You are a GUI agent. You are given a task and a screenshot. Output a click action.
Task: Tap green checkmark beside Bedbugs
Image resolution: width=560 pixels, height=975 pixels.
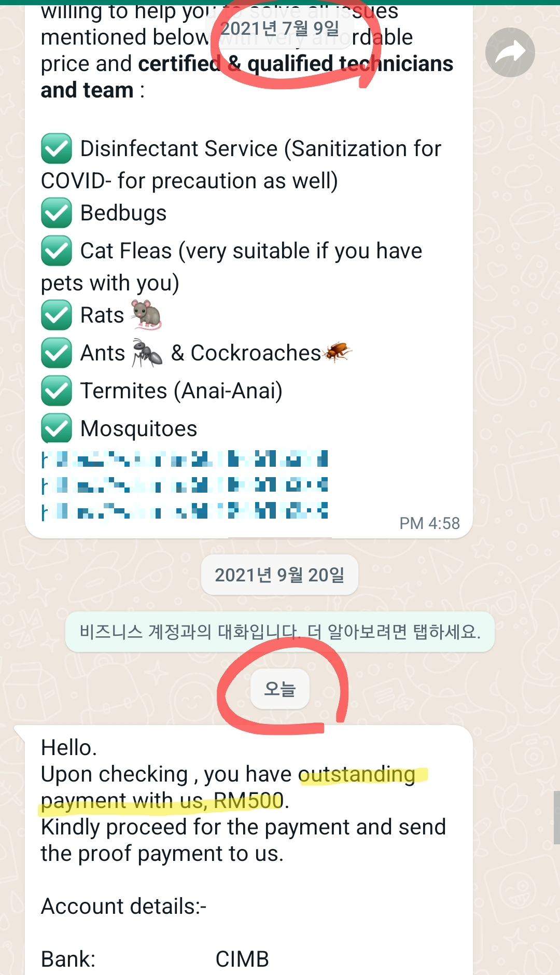(x=57, y=213)
